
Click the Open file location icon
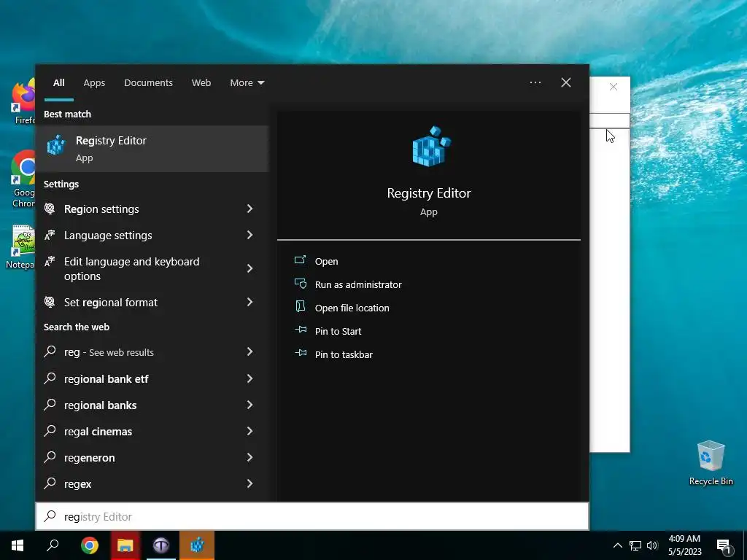point(300,306)
